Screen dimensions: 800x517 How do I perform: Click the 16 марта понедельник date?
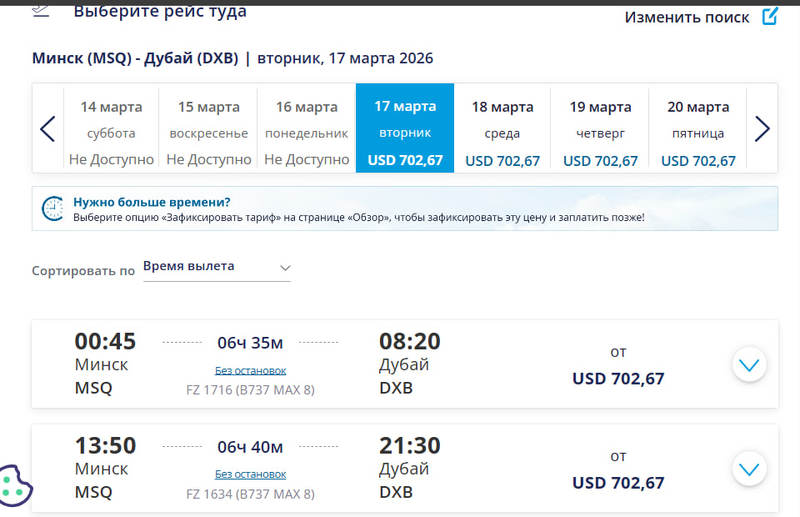pyautogui.click(x=306, y=129)
